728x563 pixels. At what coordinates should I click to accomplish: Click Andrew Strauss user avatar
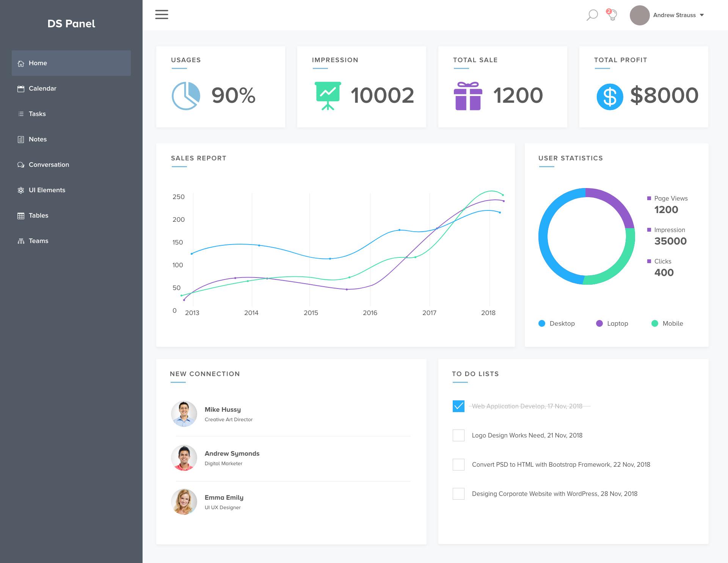(639, 16)
